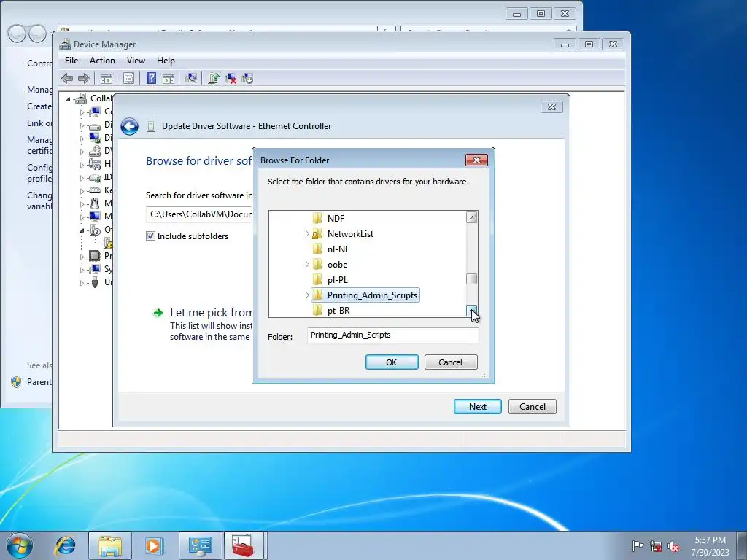Click the Uninstall device toolbar icon
The image size is (747, 560).
[231, 79]
